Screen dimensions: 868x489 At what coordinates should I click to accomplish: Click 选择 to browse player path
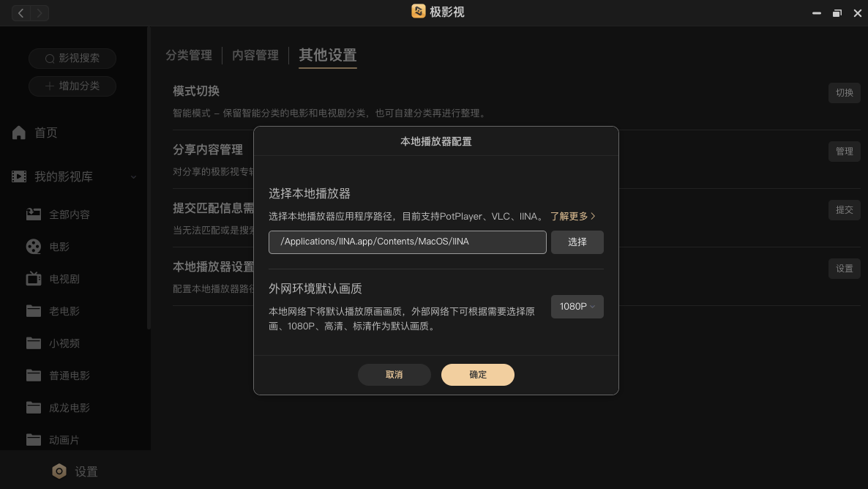577,242
